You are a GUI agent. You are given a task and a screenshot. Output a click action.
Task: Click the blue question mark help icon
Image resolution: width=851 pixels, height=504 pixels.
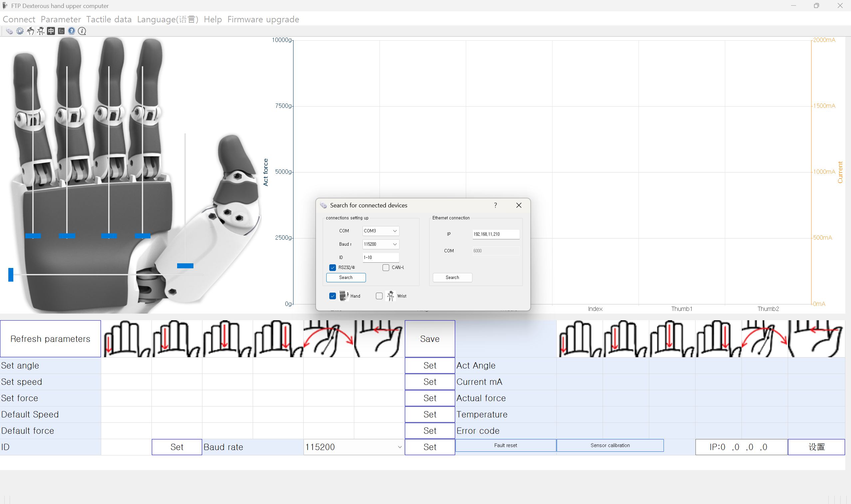[x=72, y=31]
